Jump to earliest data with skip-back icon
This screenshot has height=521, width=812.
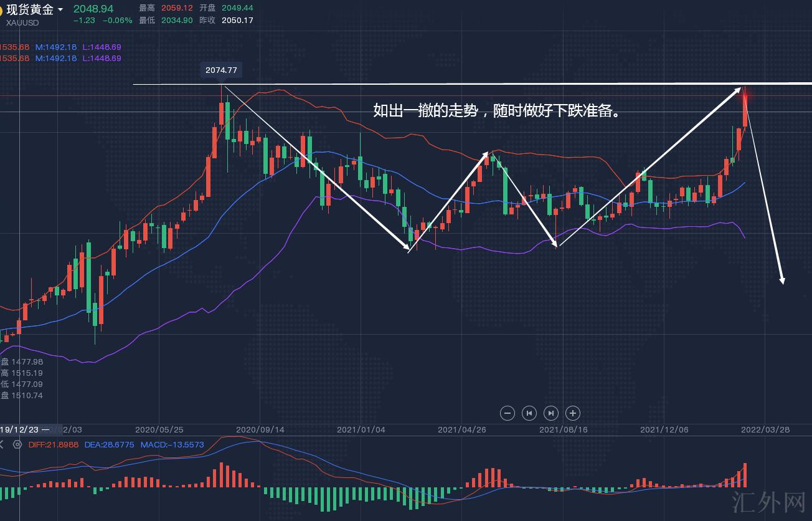click(529, 413)
